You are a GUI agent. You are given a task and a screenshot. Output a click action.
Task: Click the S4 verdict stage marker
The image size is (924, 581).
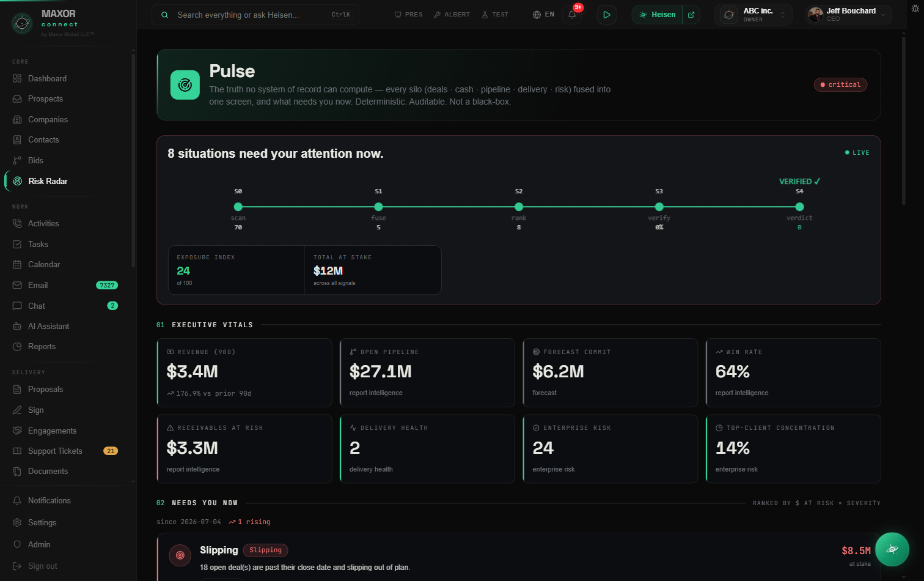pyautogui.click(x=799, y=207)
